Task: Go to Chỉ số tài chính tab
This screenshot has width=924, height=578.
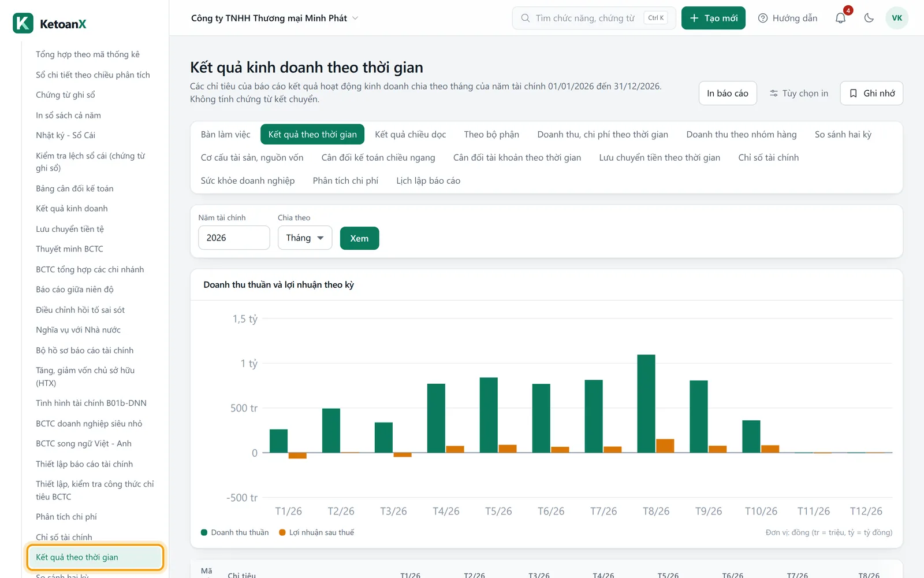Action: tap(769, 157)
